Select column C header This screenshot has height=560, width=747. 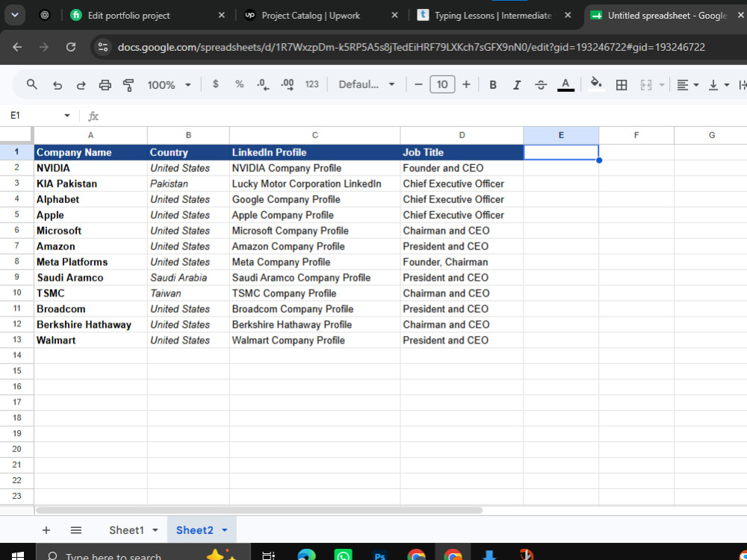[x=315, y=135]
